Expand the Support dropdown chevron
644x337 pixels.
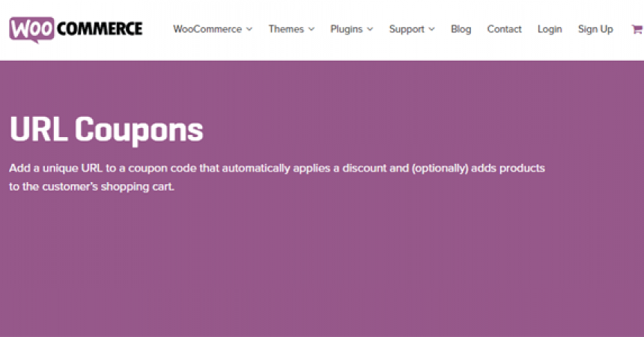[x=431, y=30]
